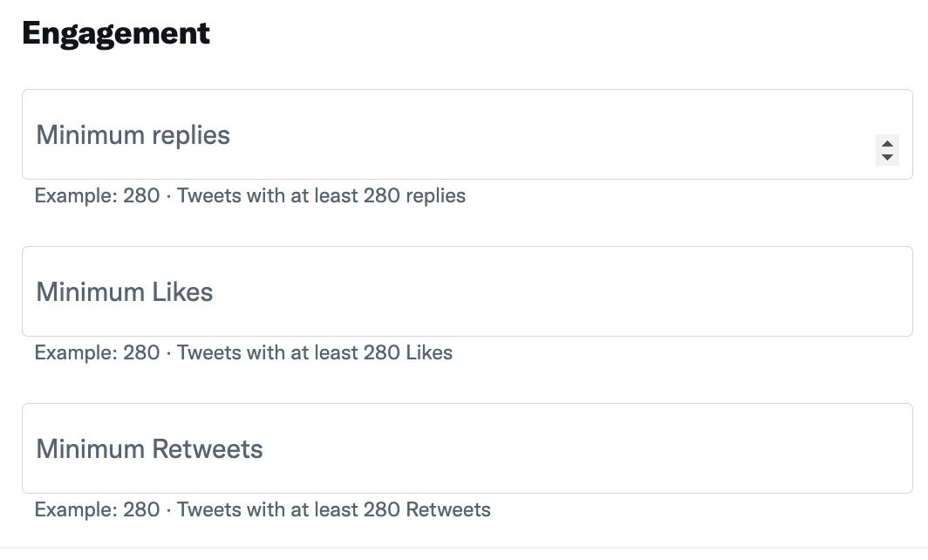
Task: Click 'Example: 280' text under Minimum replies
Action: (96, 195)
